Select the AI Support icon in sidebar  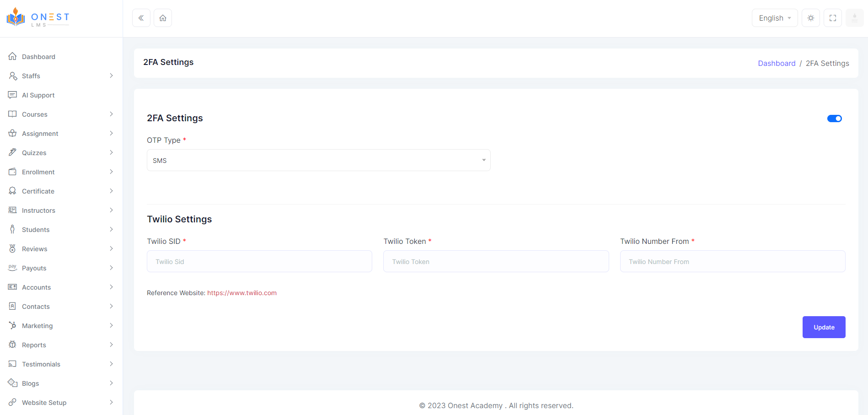[x=13, y=95]
